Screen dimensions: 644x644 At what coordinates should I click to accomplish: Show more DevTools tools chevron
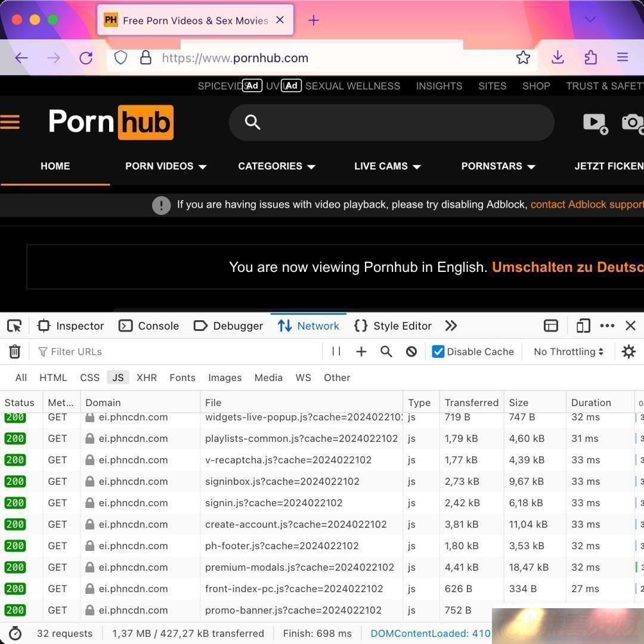(x=451, y=326)
